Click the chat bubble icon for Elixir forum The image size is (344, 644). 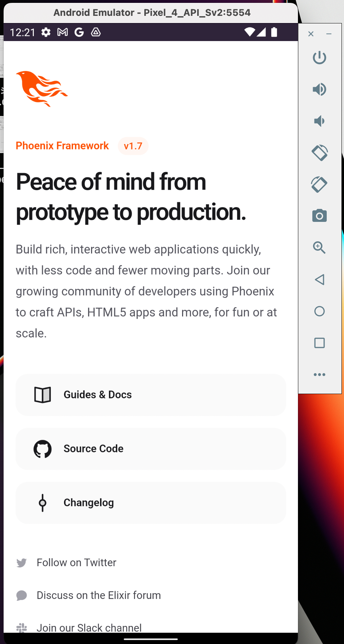pos(22,595)
